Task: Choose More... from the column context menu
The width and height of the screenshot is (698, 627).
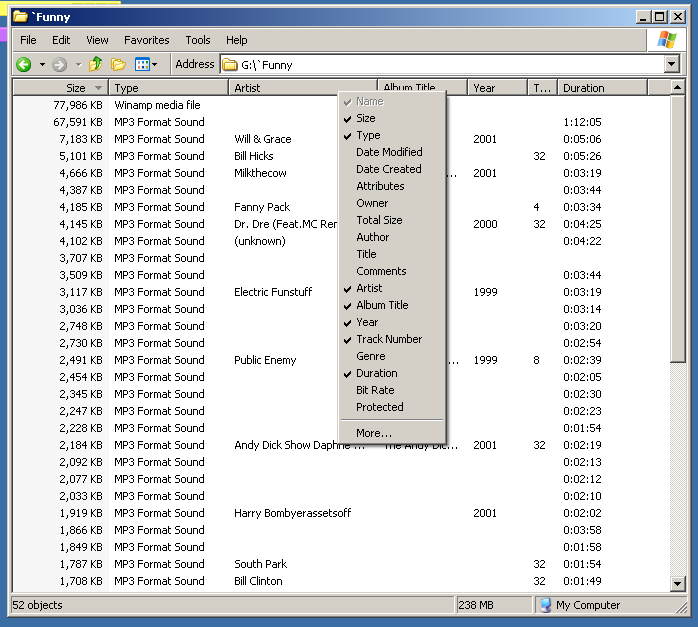Action: (373, 433)
